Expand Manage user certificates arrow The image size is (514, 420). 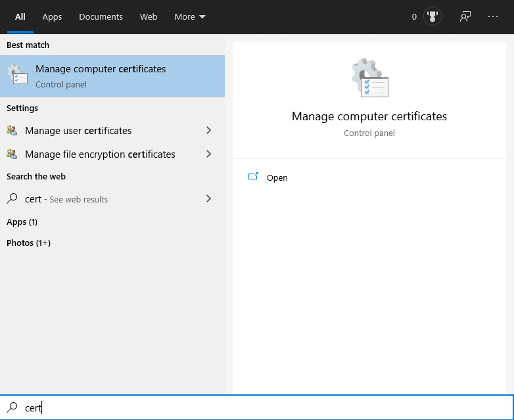point(208,131)
